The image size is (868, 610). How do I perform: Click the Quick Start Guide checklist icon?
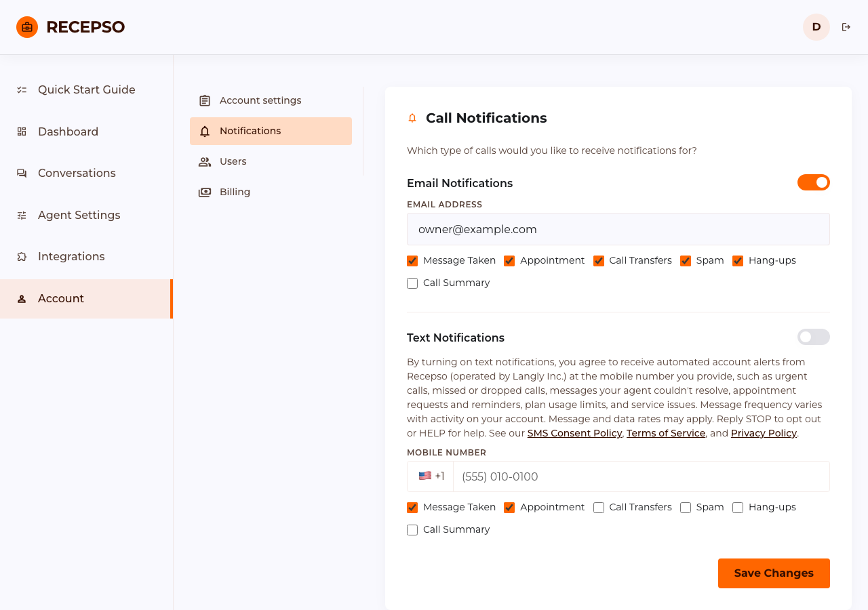(x=22, y=89)
